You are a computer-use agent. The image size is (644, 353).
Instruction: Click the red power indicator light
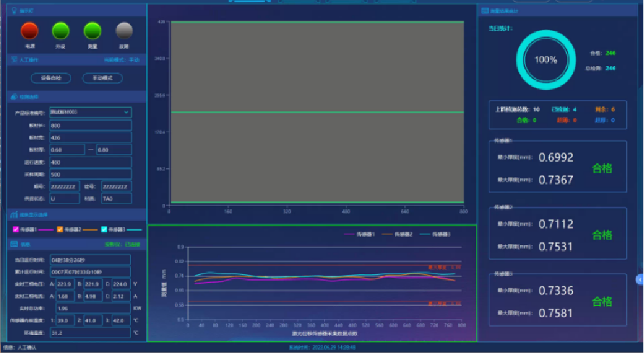[x=30, y=31]
